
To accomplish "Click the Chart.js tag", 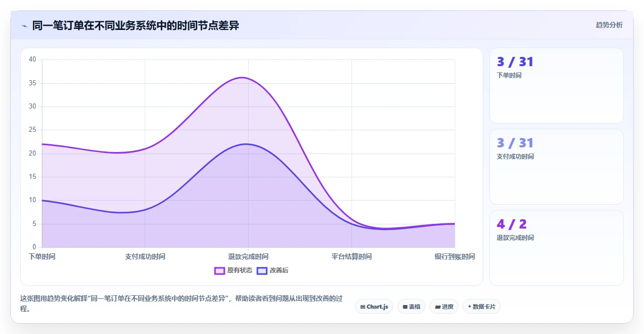I will click(x=374, y=307).
